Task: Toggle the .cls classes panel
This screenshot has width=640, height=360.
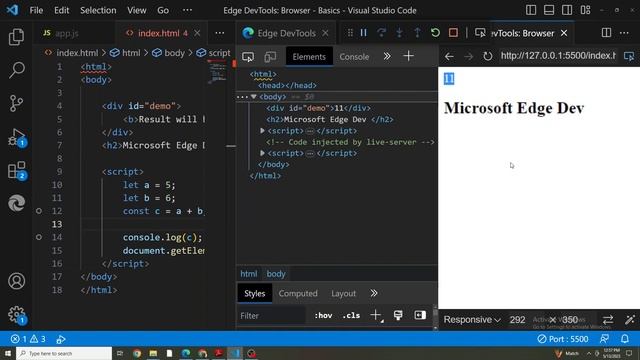Action: click(351, 316)
